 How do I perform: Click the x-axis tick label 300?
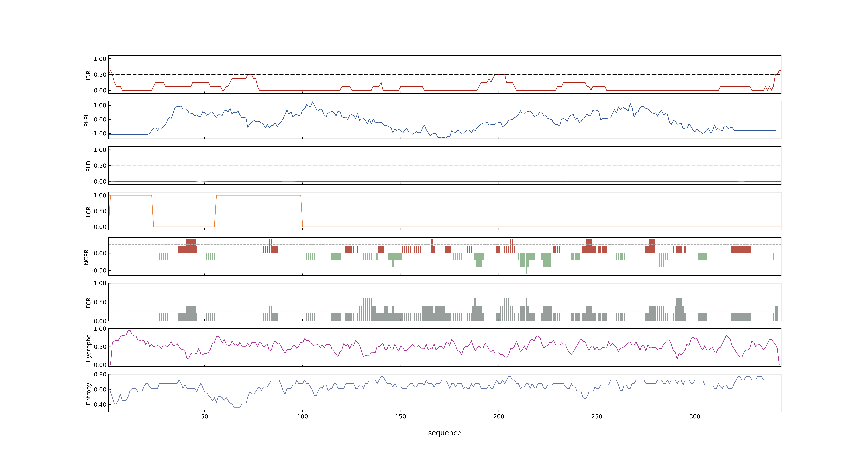(695, 416)
